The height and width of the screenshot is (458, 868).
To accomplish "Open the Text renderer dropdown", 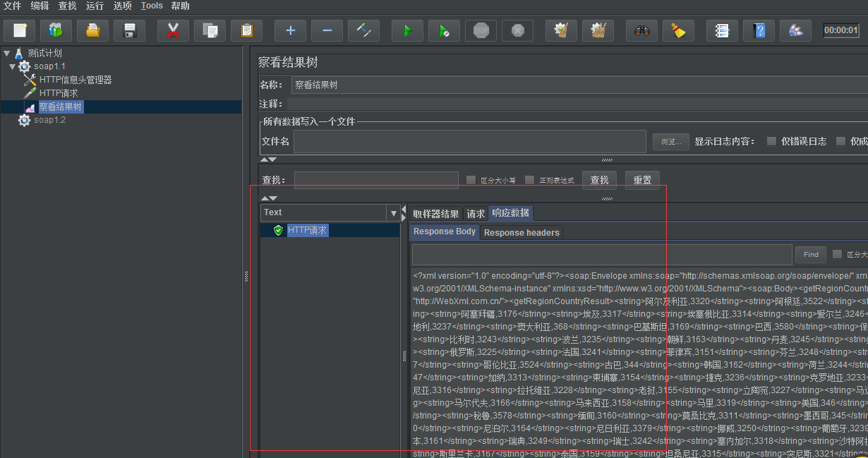I will [393, 212].
